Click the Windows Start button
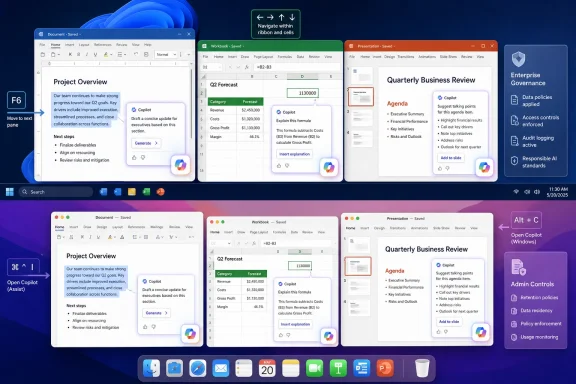The height and width of the screenshot is (384, 576). (x=10, y=192)
